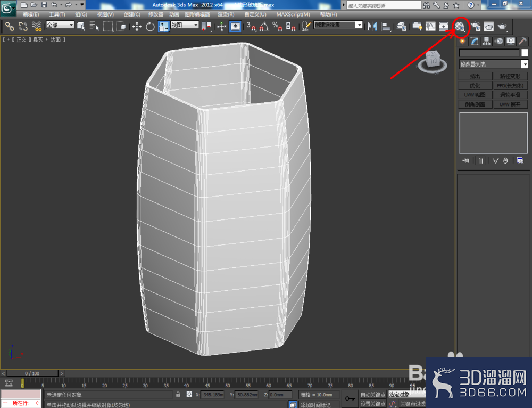
Task: Click the New Scene icon
Action: point(24,5)
